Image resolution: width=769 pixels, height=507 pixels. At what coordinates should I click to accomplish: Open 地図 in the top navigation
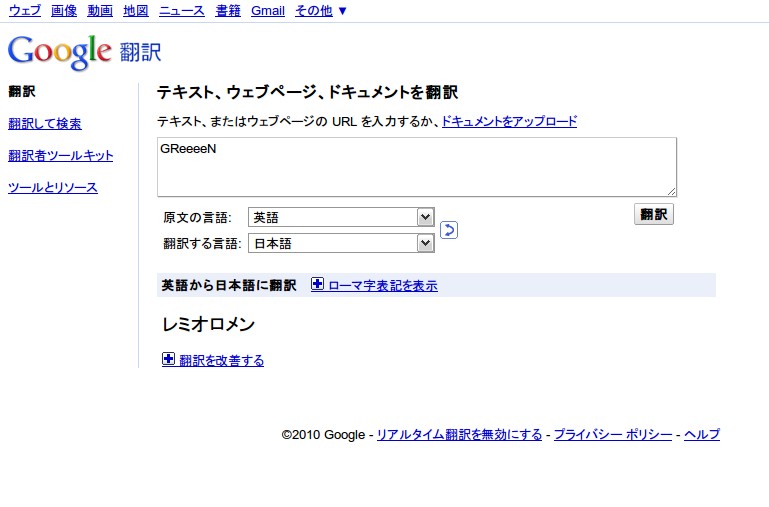click(x=136, y=10)
